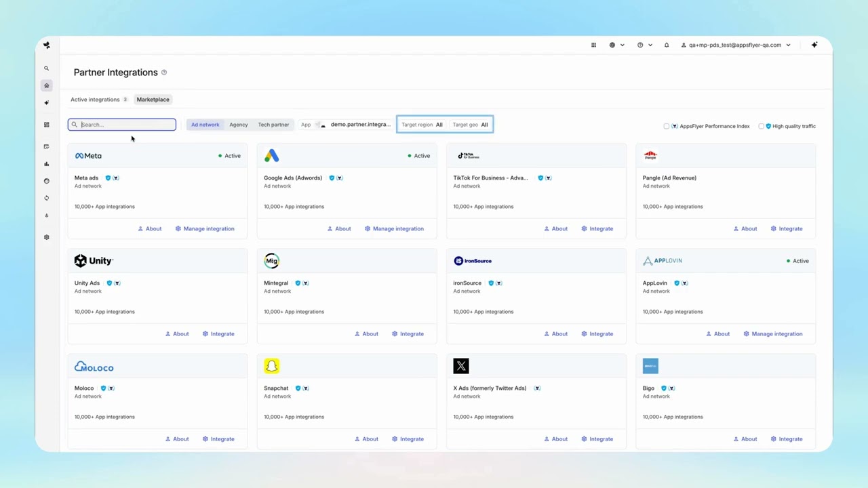
Task: Click the blue shield badge next to Snapchat
Action: (298, 388)
